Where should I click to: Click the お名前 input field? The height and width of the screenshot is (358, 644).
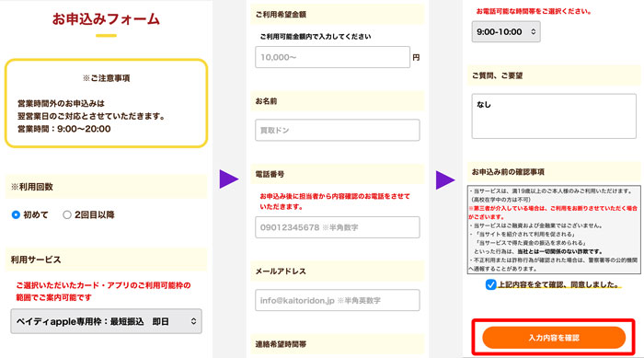pyautogui.click(x=338, y=131)
